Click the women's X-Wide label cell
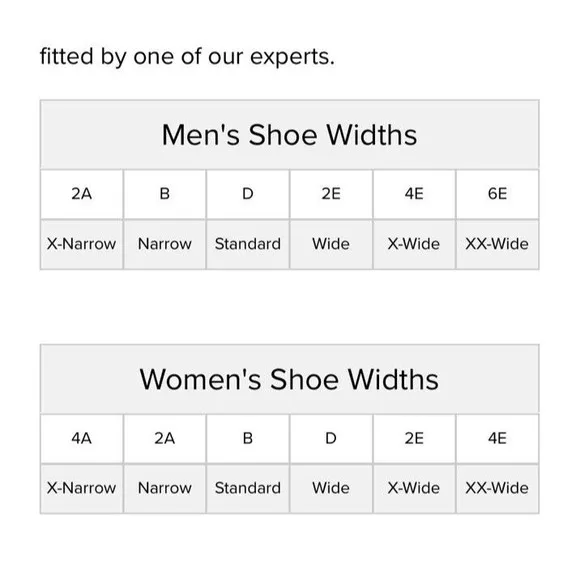 click(x=414, y=489)
